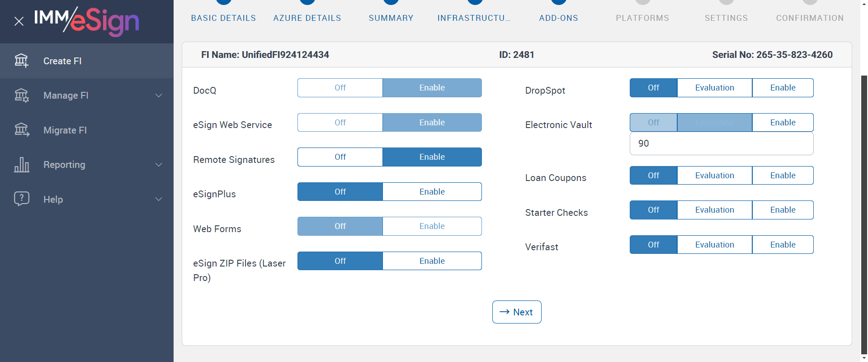Set Electronic Vault to Evaluation
This screenshot has width=868, height=362.
click(715, 123)
